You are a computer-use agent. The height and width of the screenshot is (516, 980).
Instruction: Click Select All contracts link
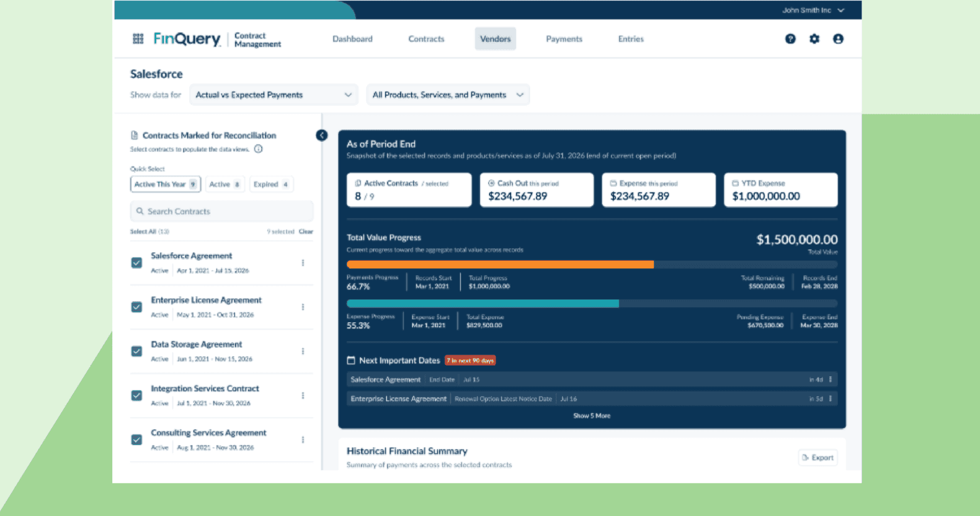(150, 232)
